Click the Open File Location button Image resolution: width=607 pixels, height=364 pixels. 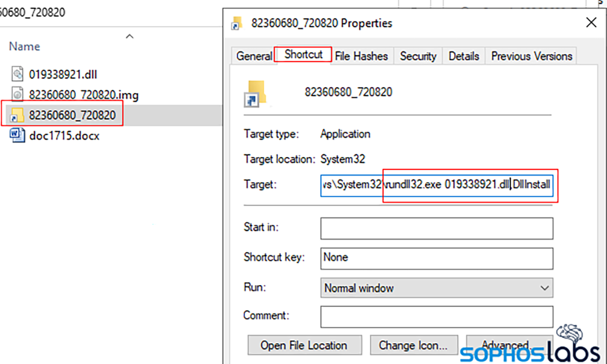304,346
